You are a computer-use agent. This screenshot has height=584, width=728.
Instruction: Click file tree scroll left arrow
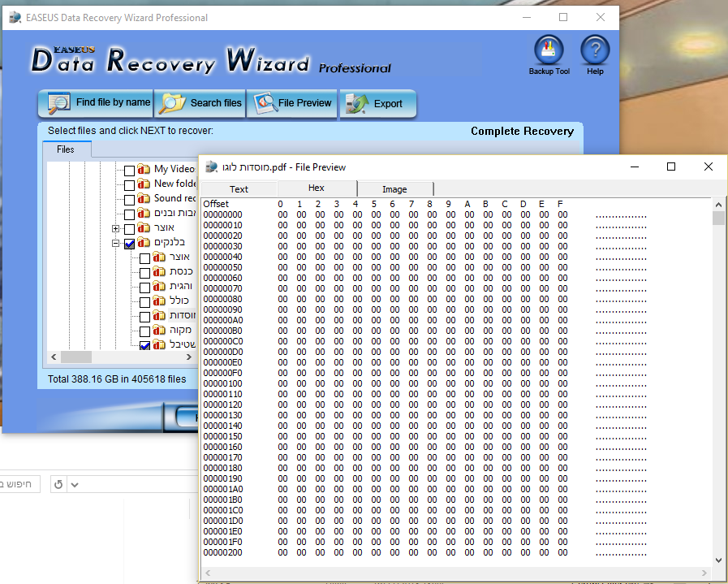(x=54, y=357)
